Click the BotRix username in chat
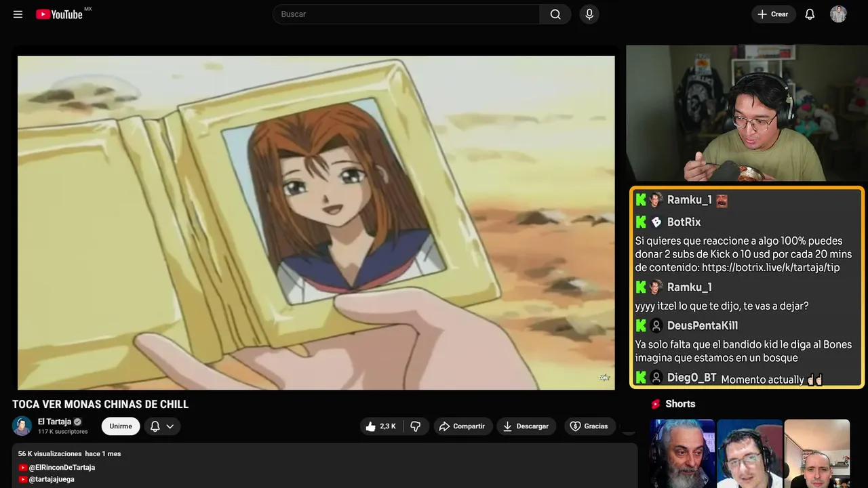The image size is (868, 488). (x=684, y=222)
